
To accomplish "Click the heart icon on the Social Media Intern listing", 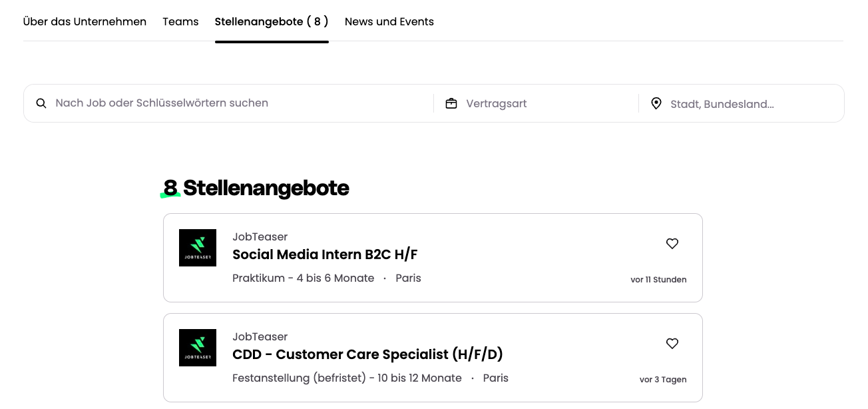I will pos(672,244).
